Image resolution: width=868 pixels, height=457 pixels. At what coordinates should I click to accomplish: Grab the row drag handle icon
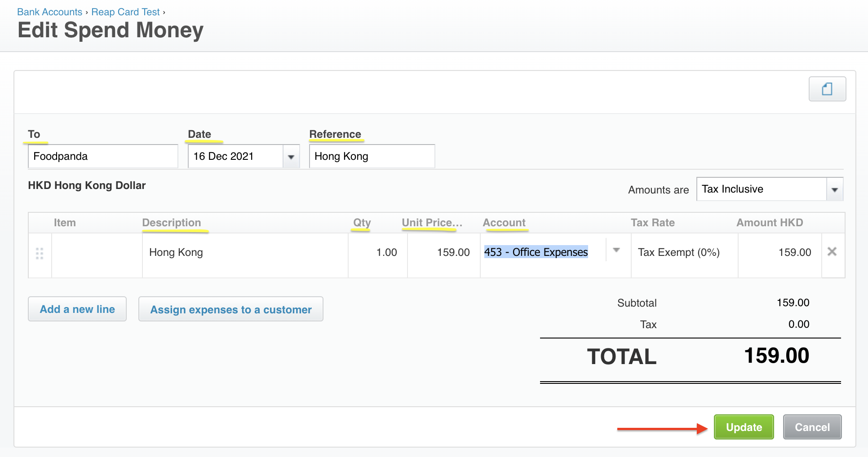[x=40, y=254]
